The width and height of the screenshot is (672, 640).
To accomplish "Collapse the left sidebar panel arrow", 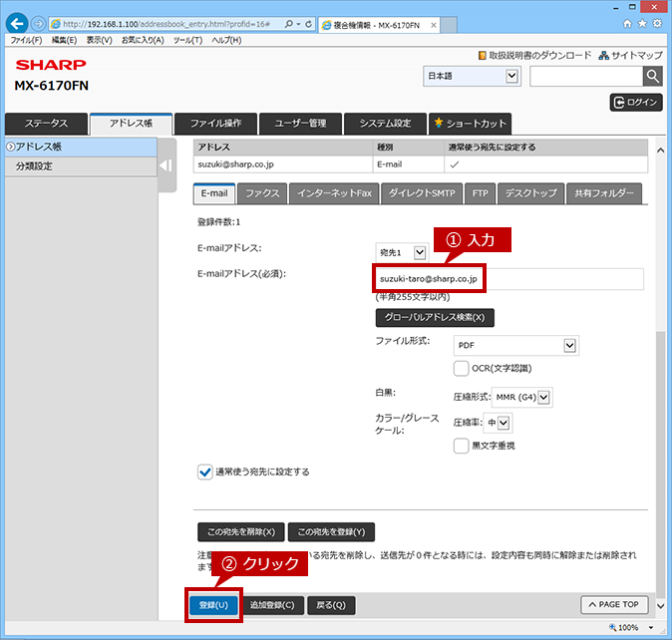I will coord(167,165).
